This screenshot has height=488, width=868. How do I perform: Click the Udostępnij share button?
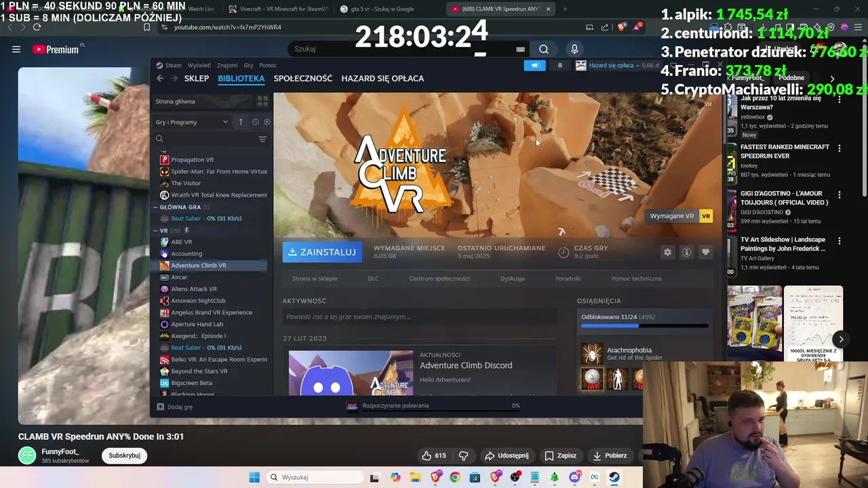tap(507, 455)
